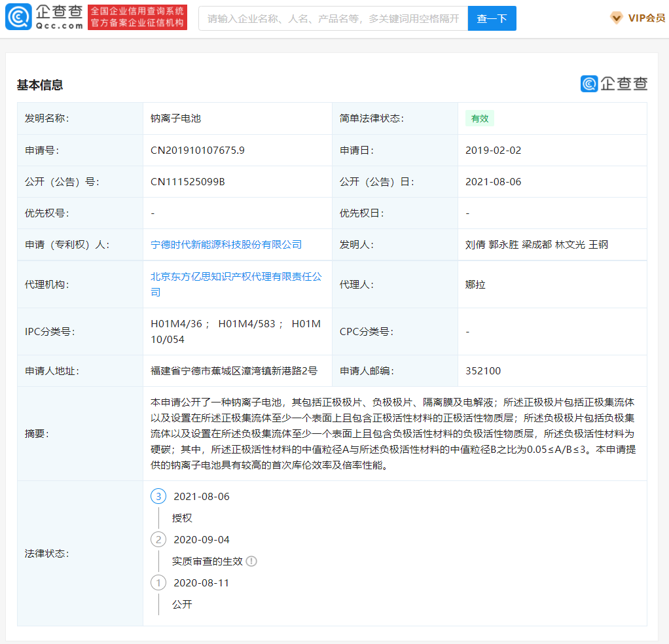Click the circled number 1 timeline marker
The image size is (669, 644).
pos(158,582)
